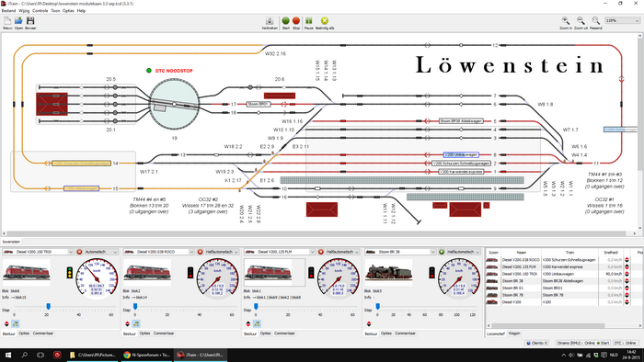Click the turntable 19 on the layout
644x362 pixels.
(x=174, y=104)
